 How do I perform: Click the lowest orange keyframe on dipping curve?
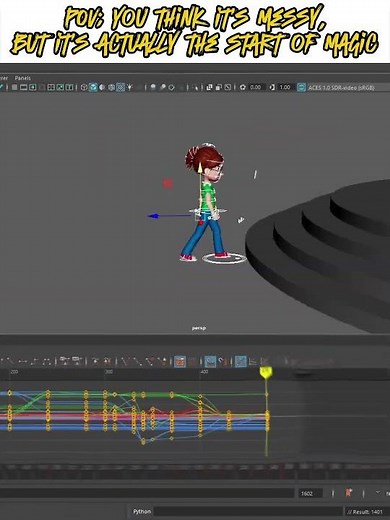click(143, 442)
